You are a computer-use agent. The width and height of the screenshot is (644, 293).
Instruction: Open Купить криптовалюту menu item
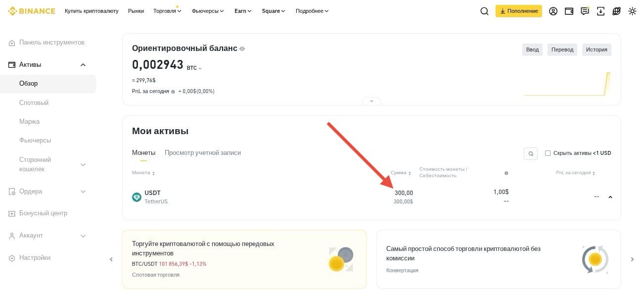pyautogui.click(x=92, y=11)
